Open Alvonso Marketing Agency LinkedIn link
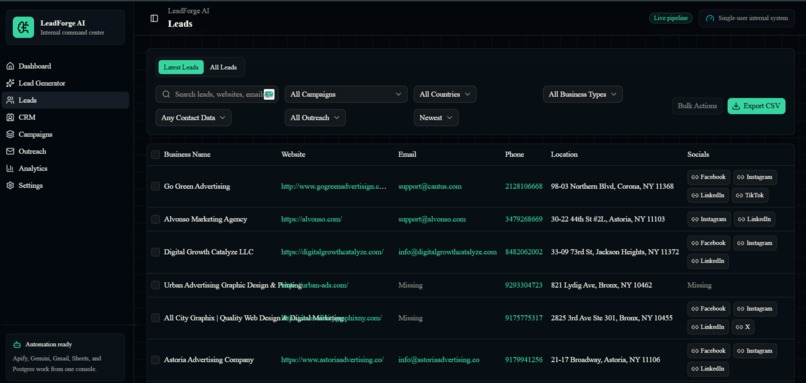 tap(755, 219)
